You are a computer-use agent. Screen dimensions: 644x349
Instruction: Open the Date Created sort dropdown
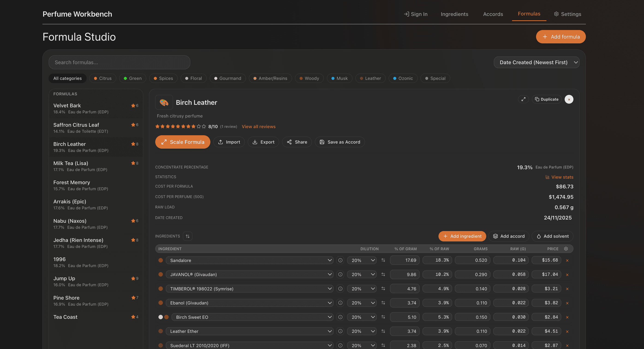point(537,62)
